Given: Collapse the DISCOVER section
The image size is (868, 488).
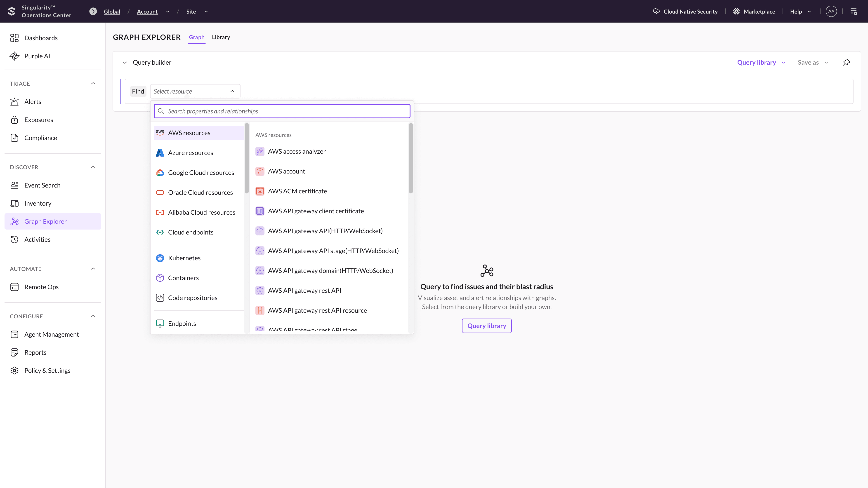Looking at the screenshot, I should click(93, 167).
